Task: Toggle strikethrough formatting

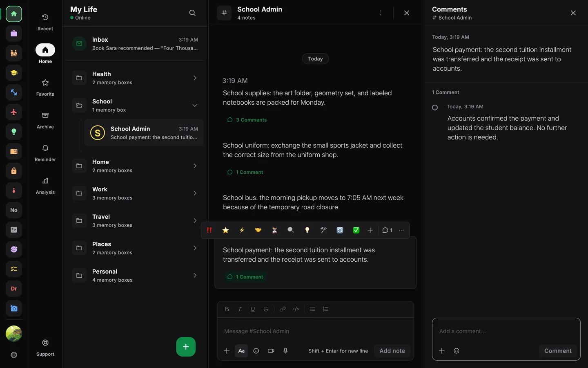Action: (266, 309)
